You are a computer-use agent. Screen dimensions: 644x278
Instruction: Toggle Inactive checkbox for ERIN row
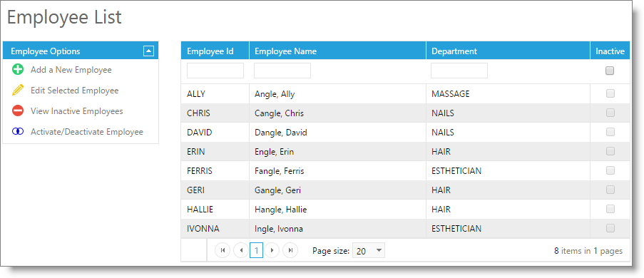(x=610, y=151)
